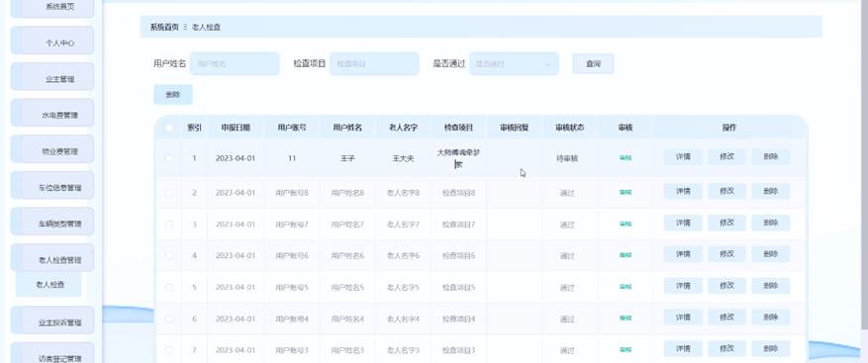Go to 系统首页 via the breadcrumb
The width and height of the screenshot is (868, 363).
pyautogui.click(x=164, y=27)
